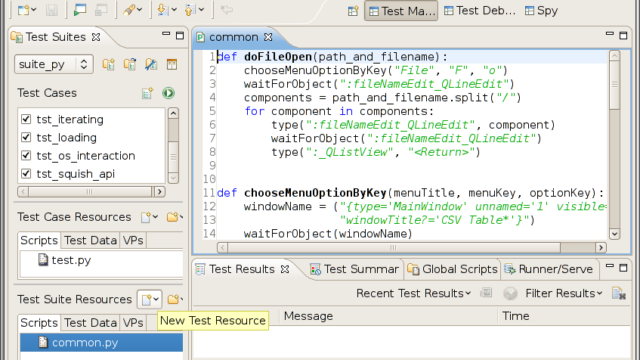Open the Runner/Server log tab
Viewport: 640px width, 360px height.
(x=549, y=269)
